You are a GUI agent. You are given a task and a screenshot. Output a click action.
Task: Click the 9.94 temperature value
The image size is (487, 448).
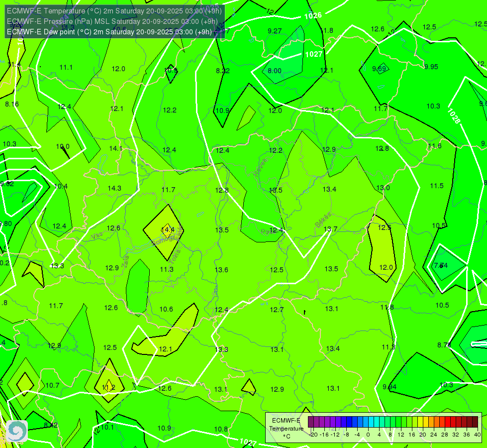pyautogui.click(x=390, y=387)
